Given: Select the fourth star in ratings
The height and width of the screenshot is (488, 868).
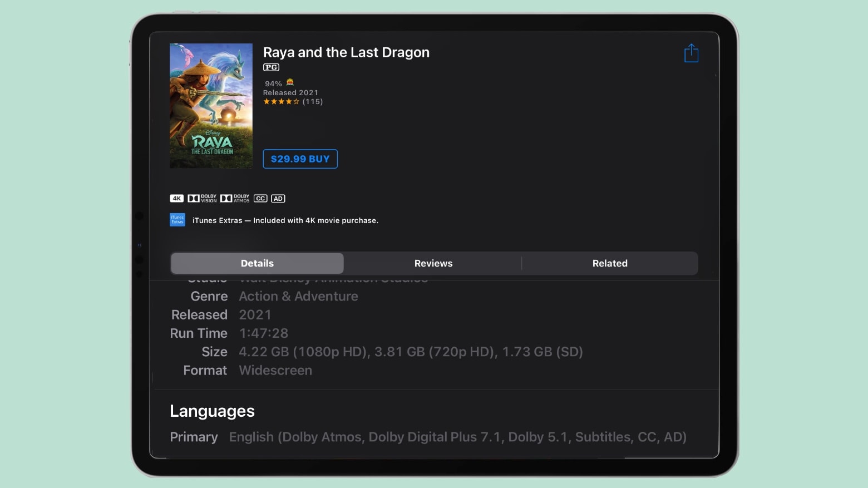Looking at the screenshot, I should (288, 101).
